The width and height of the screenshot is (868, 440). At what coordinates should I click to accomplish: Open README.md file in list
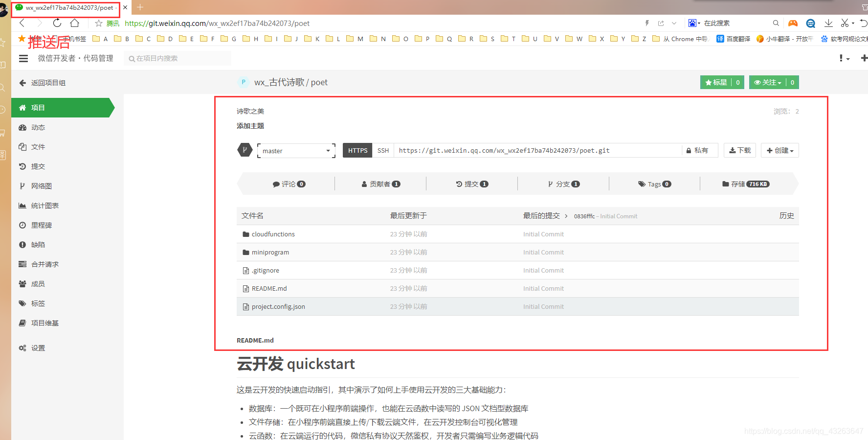coord(269,288)
